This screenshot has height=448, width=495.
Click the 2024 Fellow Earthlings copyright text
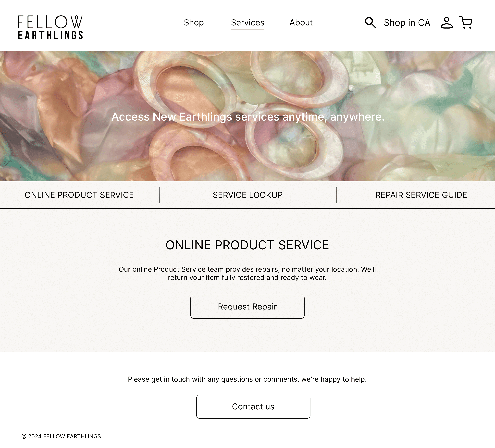coord(61,437)
